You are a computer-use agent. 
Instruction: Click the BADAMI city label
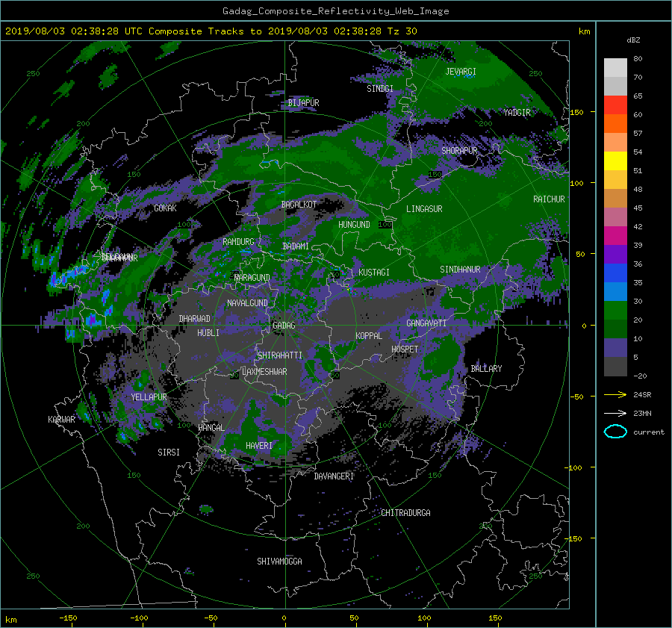coord(296,246)
